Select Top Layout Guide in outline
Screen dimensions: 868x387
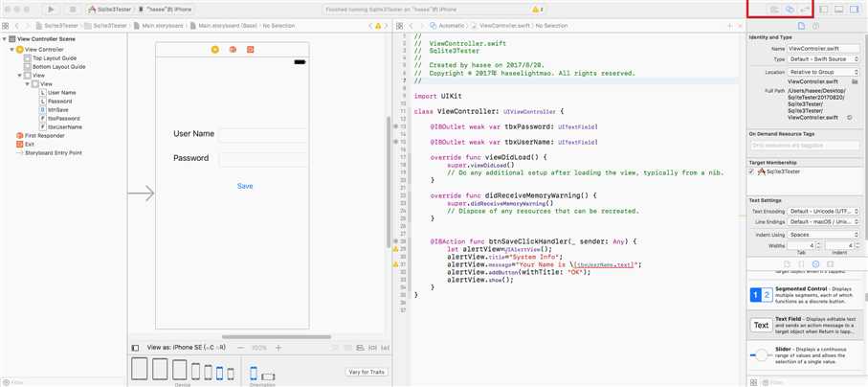tap(50, 58)
